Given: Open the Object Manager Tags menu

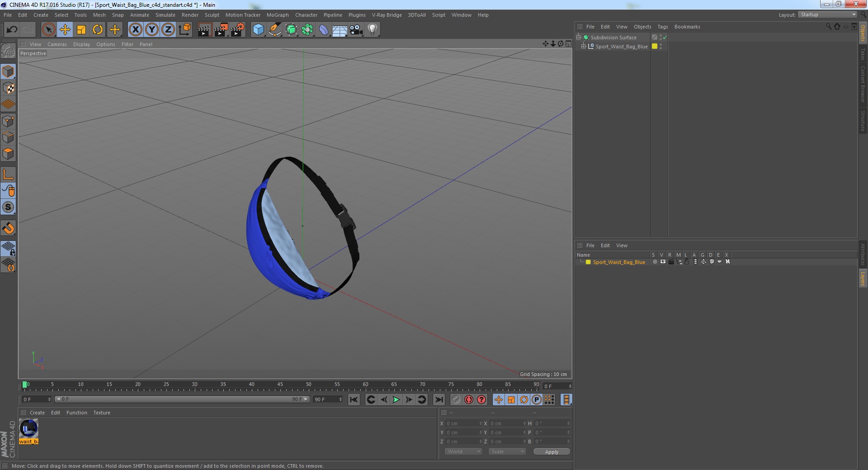Looking at the screenshot, I should tap(662, 27).
